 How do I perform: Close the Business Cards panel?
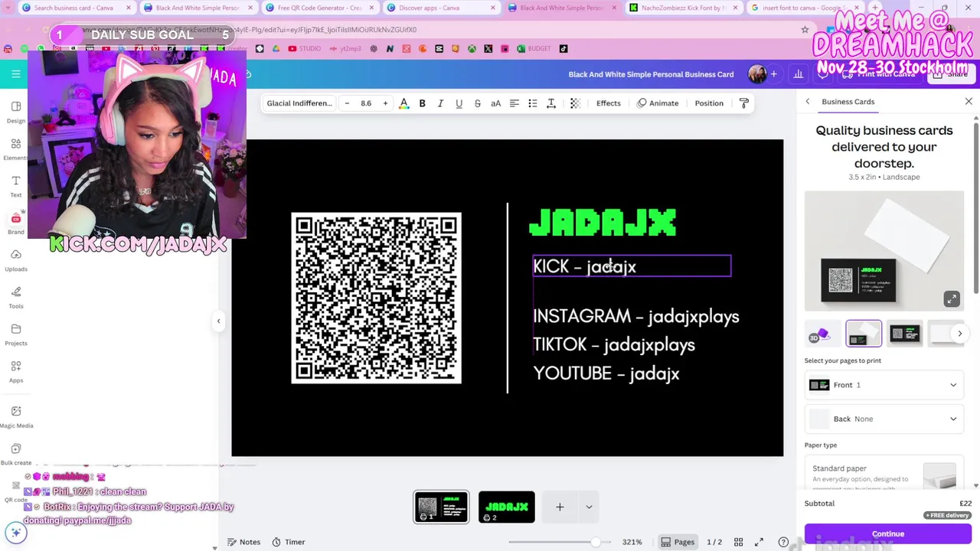click(x=969, y=101)
